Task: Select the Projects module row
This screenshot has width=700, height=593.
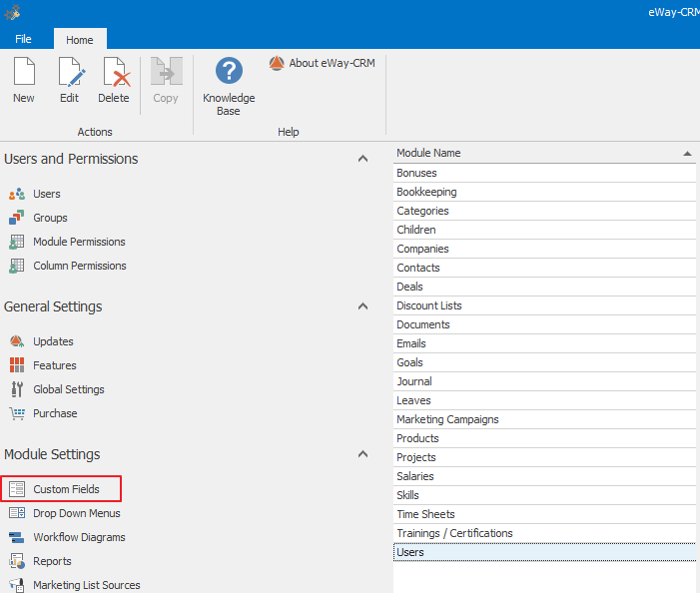Action: coord(544,457)
